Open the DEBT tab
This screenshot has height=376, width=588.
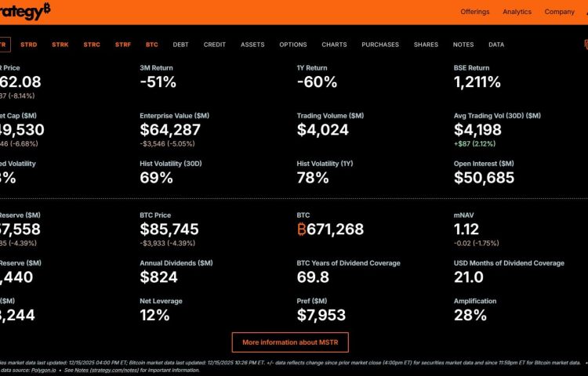180,45
